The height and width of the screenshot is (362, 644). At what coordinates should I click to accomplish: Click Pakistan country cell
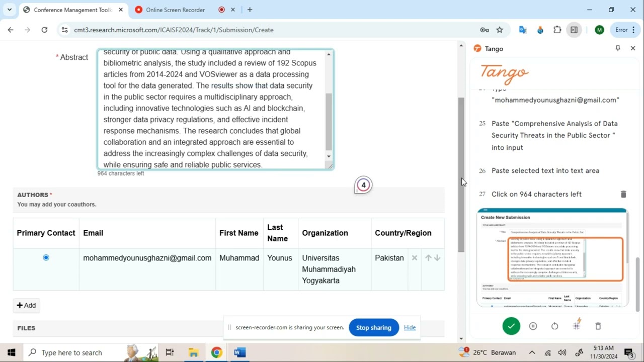click(x=389, y=258)
